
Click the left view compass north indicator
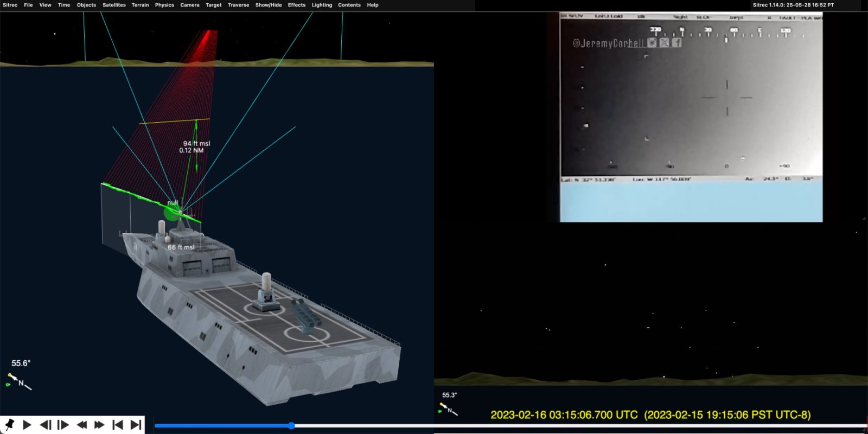pyautogui.click(x=19, y=381)
